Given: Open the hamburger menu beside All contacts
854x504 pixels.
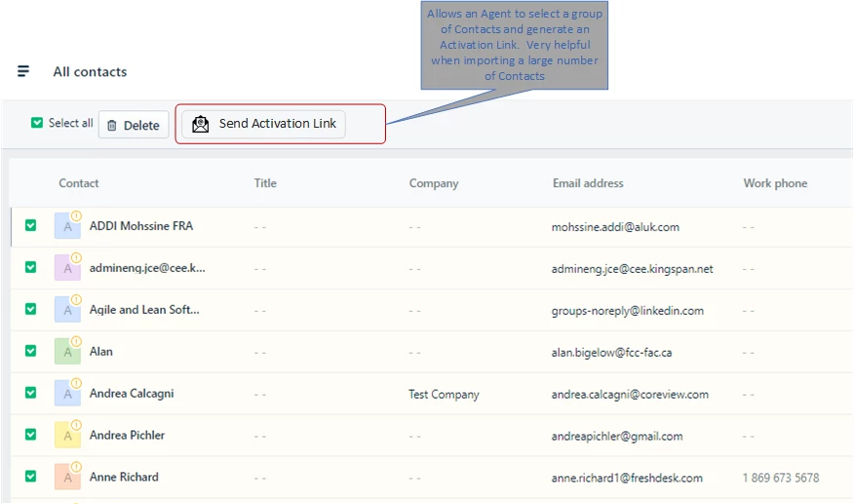Looking at the screenshot, I should pyautogui.click(x=23, y=71).
